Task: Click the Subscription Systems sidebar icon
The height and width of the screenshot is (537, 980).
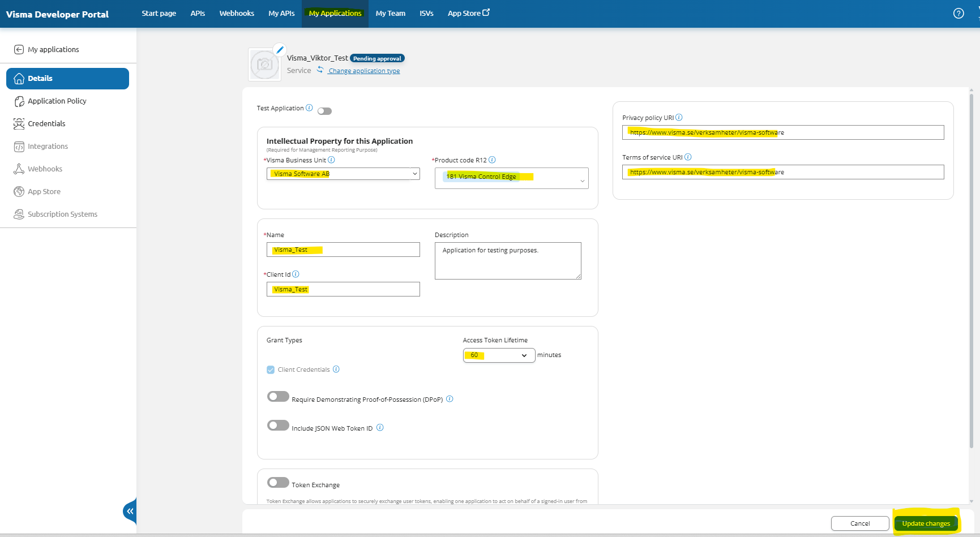Action: tap(19, 214)
